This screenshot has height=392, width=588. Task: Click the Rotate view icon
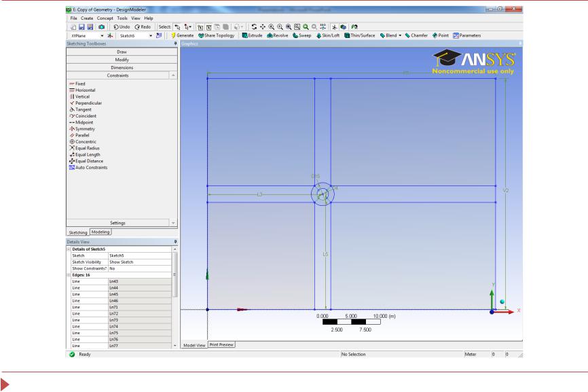[x=254, y=27]
